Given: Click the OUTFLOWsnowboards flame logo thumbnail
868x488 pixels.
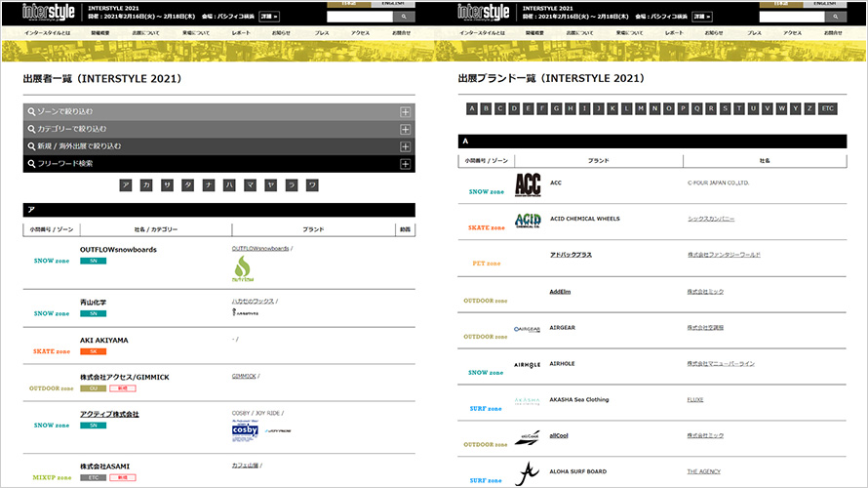Looking at the screenshot, I should (243, 268).
